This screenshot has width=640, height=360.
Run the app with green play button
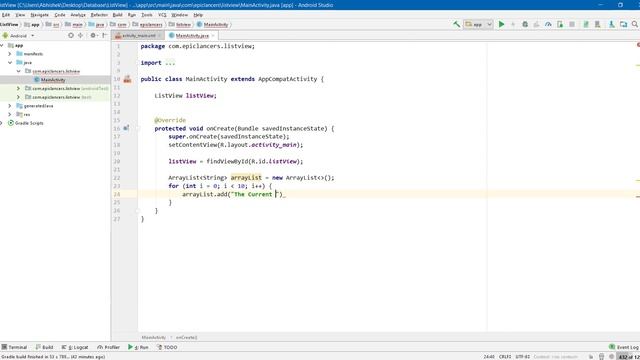pos(501,24)
